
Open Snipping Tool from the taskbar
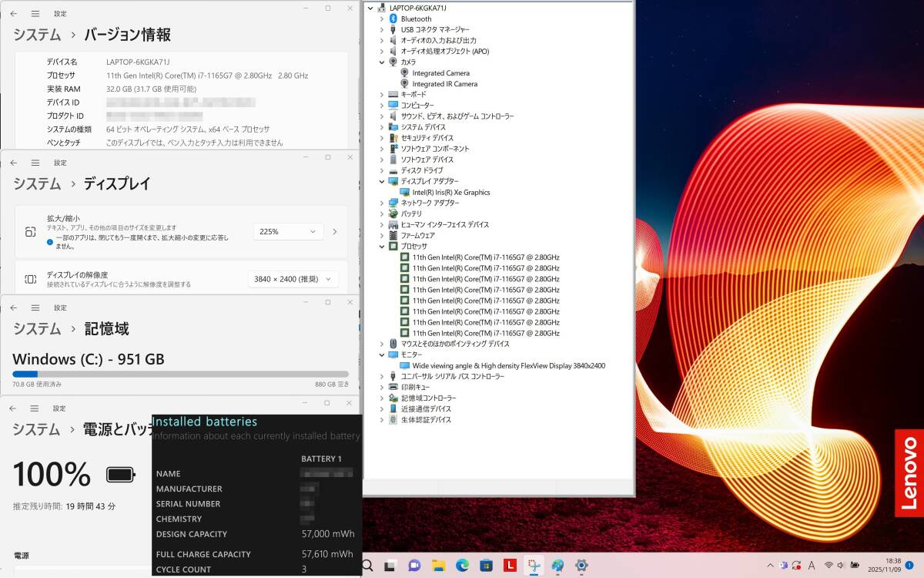point(534,565)
